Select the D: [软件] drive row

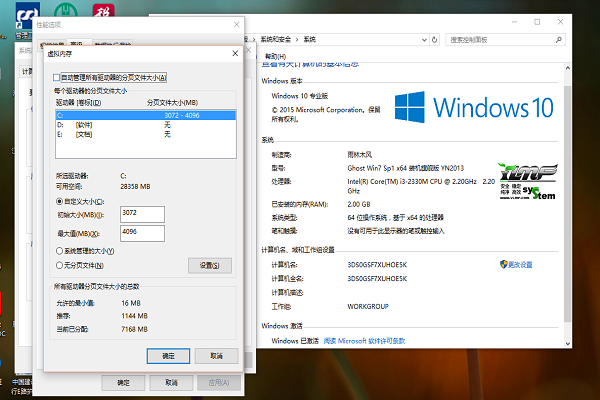146,125
